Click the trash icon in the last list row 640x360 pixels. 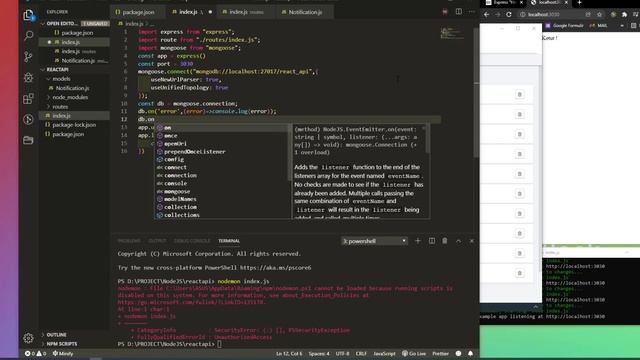(519, 273)
